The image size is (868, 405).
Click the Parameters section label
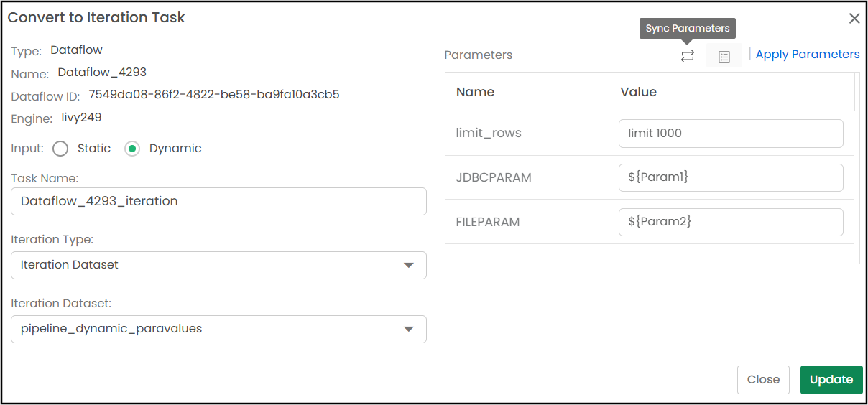479,55
